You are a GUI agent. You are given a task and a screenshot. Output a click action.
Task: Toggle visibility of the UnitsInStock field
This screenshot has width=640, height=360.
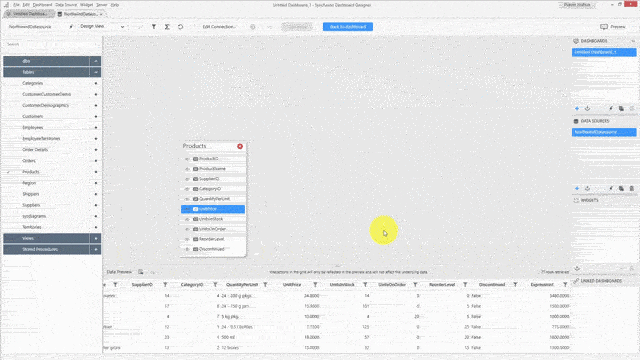[187, 219]
